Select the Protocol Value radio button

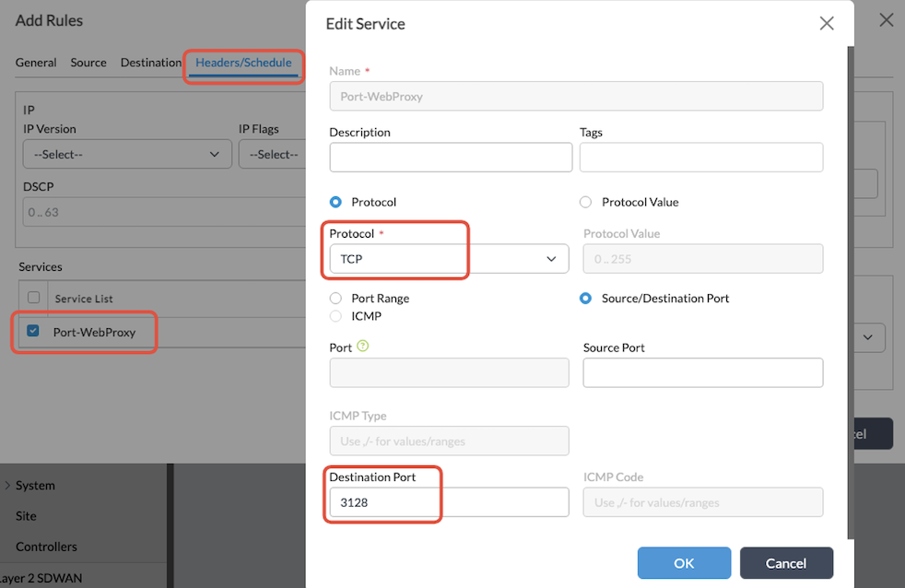tap(587, 202)
